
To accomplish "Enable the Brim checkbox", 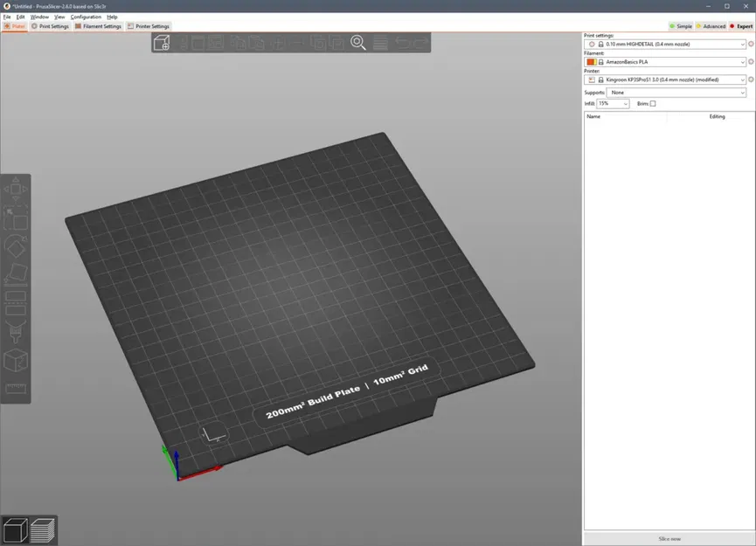I will (653, 104).
